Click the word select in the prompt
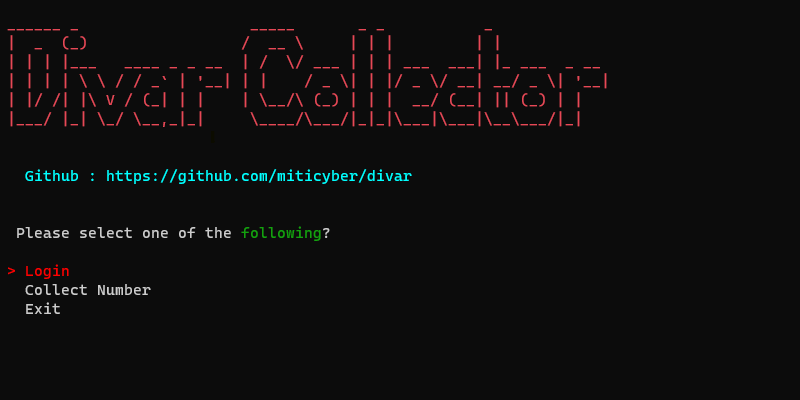This screenshot has width=800, height=400. click(x=106, y=233)
